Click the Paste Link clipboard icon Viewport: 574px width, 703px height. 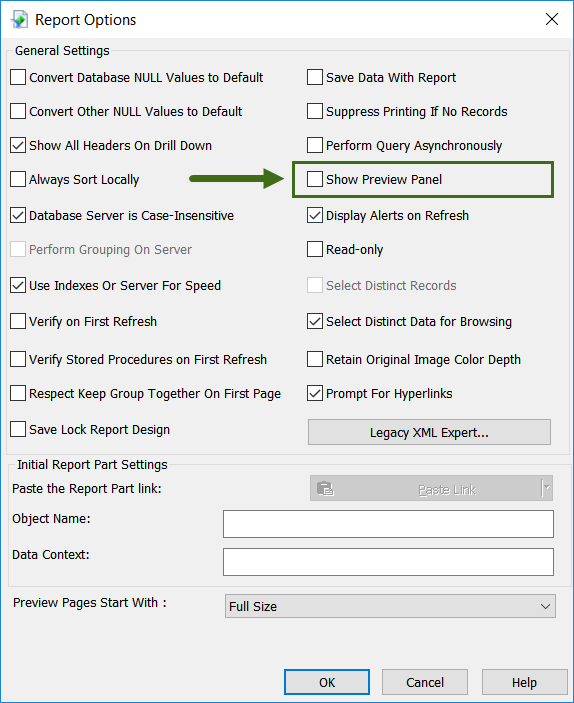325,488
